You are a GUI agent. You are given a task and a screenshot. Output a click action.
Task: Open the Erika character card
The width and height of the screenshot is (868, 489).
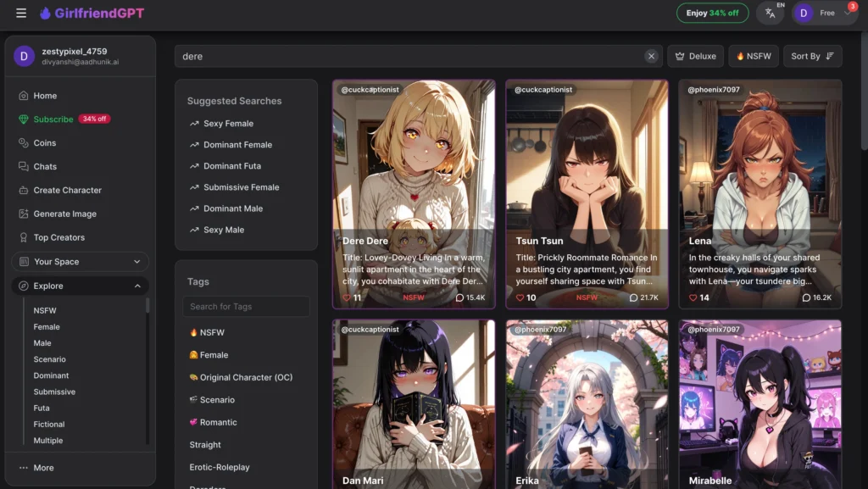(x=587, y=404)
